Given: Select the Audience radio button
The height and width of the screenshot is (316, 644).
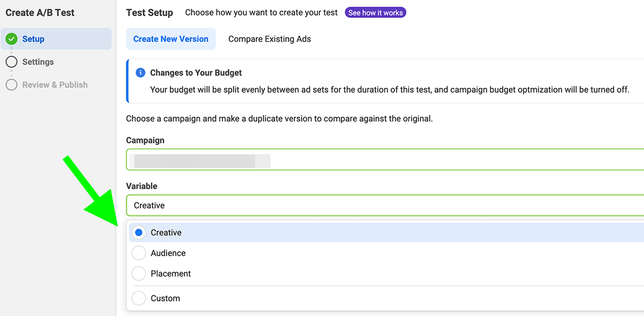Looking at the screenshot, I should [139, 253].
